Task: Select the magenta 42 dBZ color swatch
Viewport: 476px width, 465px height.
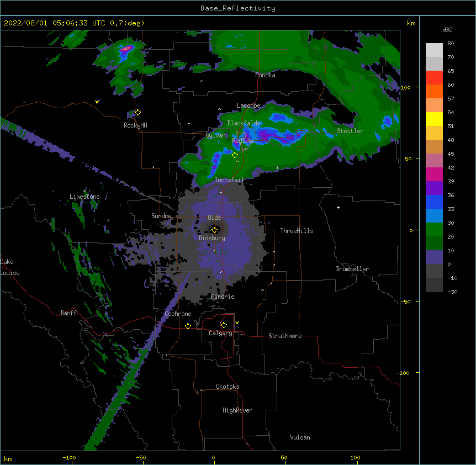Action: tap(434, 174)
